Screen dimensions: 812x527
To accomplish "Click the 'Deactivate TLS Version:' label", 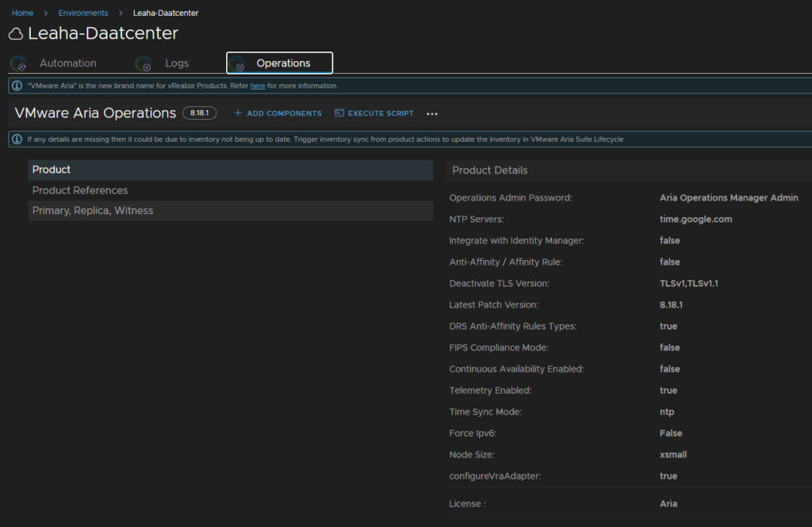I will [500, 283].
